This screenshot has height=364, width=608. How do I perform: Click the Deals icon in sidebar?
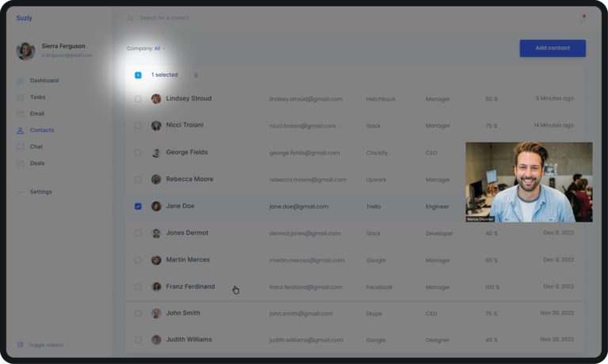21,164
